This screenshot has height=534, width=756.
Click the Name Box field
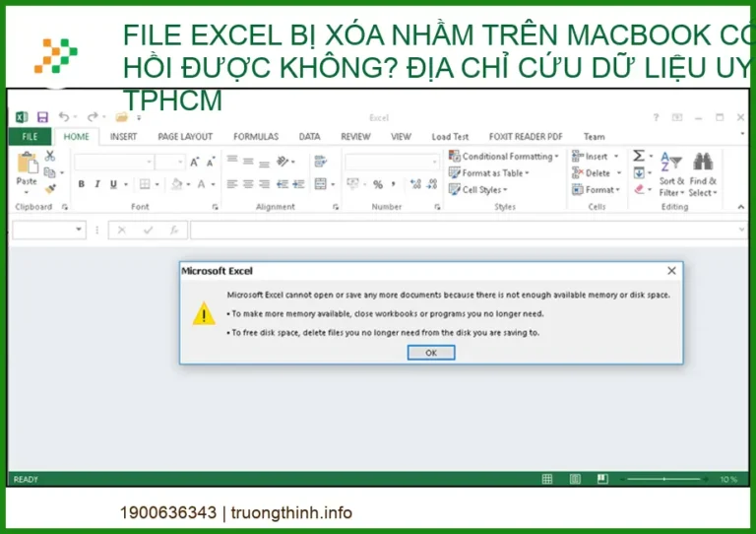point(49,230)
